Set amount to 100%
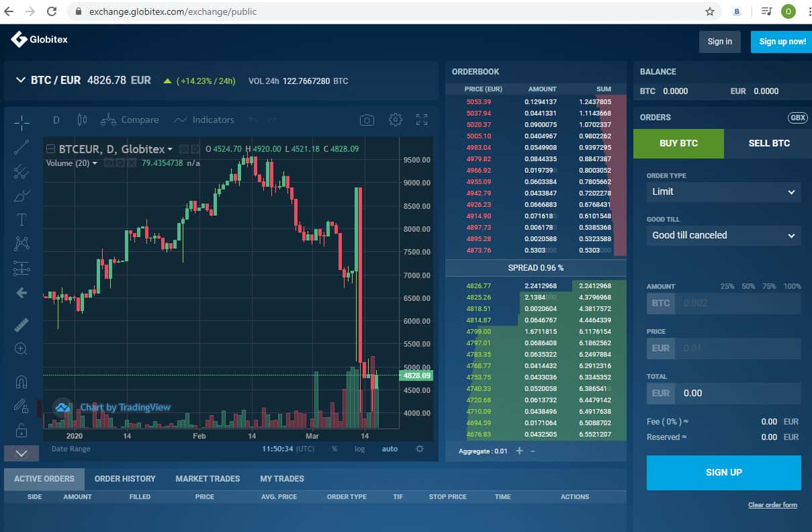This screenshot has width=812, height=532. coord(793,286)
